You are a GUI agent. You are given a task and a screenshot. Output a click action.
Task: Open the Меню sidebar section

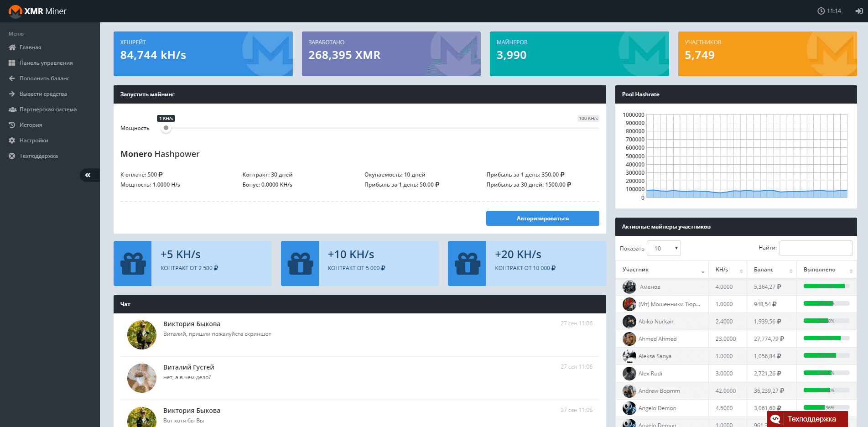pos(15,33)
